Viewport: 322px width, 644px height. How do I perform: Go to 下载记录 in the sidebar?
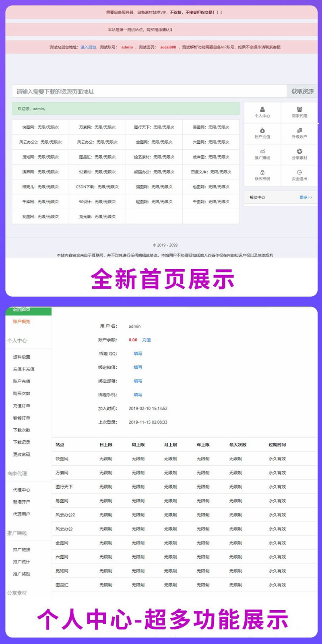[21, 442]
